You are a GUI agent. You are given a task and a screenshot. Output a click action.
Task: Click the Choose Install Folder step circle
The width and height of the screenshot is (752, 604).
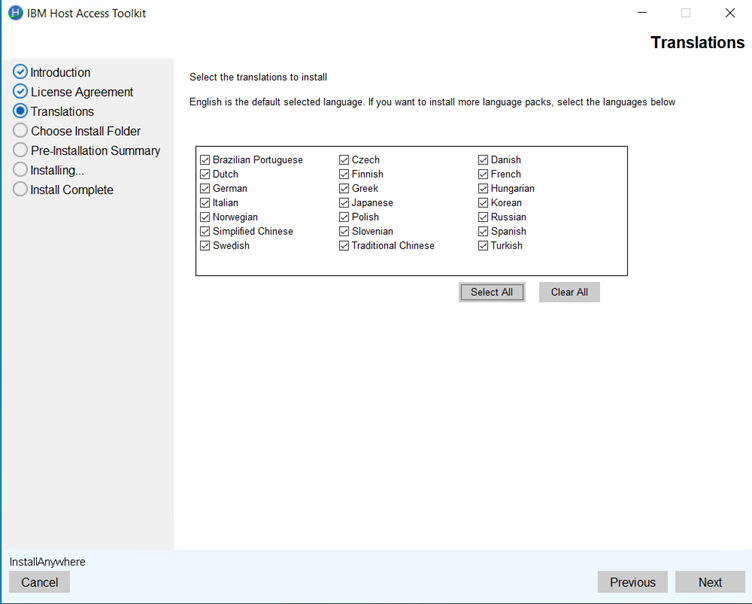[x=20, y=131]
